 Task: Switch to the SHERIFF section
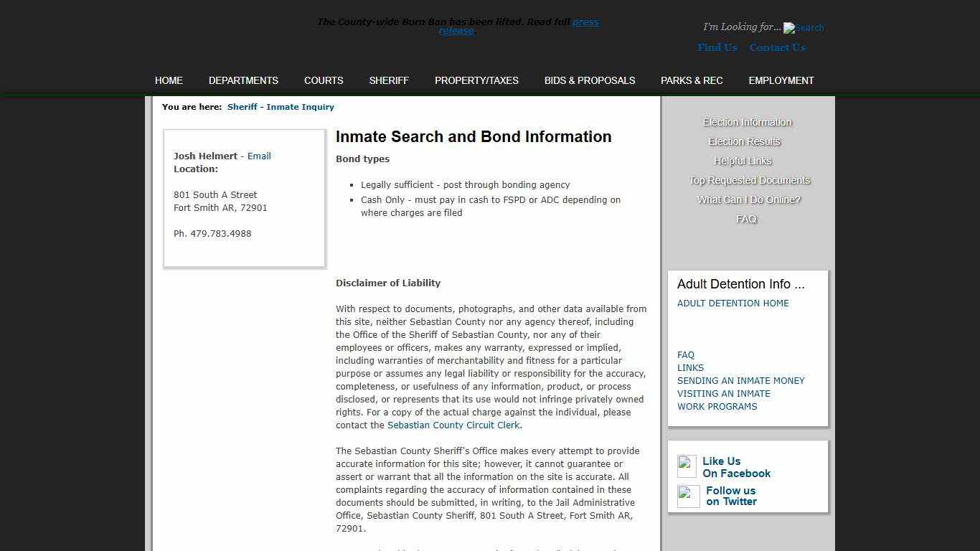(x=389, y=80)
